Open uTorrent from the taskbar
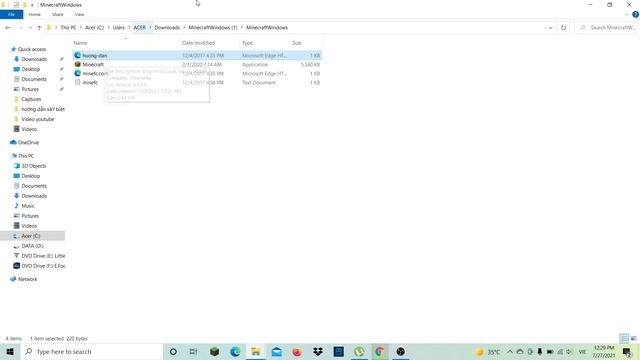 (x=359, y=352)
